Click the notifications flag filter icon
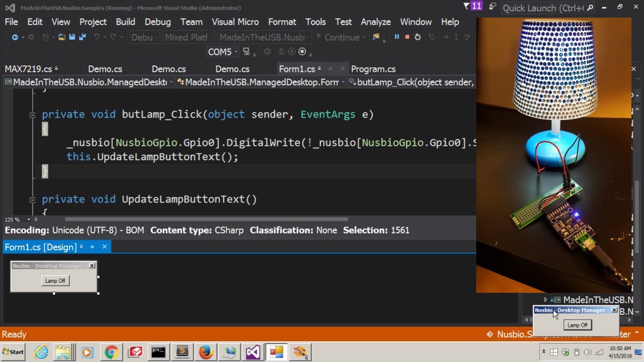Image resolution: width=644 pixels, height=362 pixels. click(x=466, y=6)
